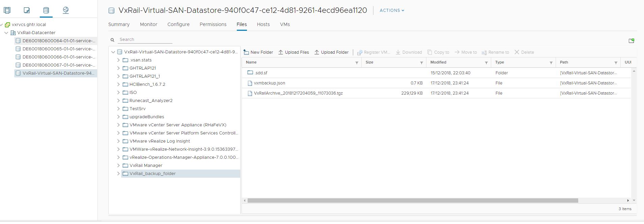The image size is (644, 224).
Task: Select the VMware vCenter Server Appliance (RHaFeVX) folder
Action: tap(178, 125)
